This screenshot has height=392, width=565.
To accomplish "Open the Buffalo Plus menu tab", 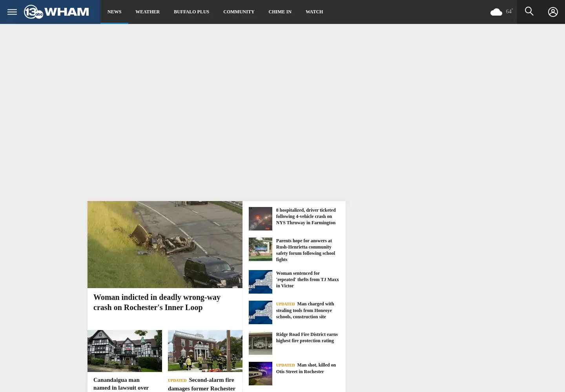I will [191, 12].
